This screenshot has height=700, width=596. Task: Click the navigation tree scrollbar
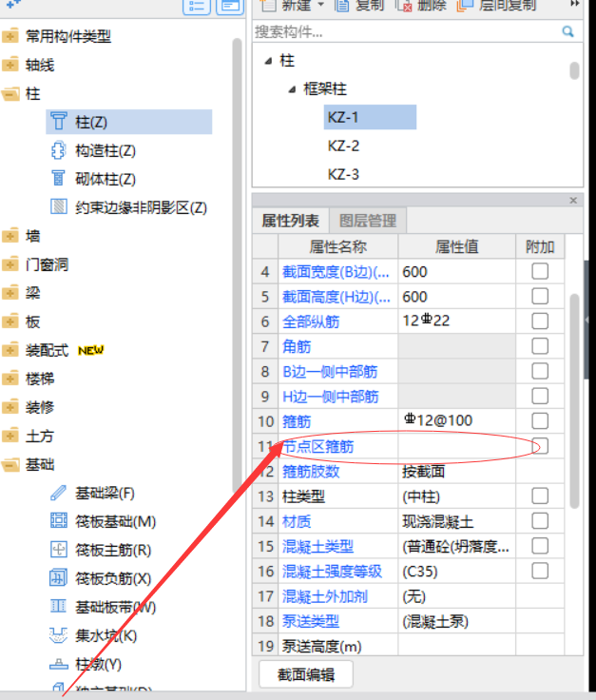(237, 265)
